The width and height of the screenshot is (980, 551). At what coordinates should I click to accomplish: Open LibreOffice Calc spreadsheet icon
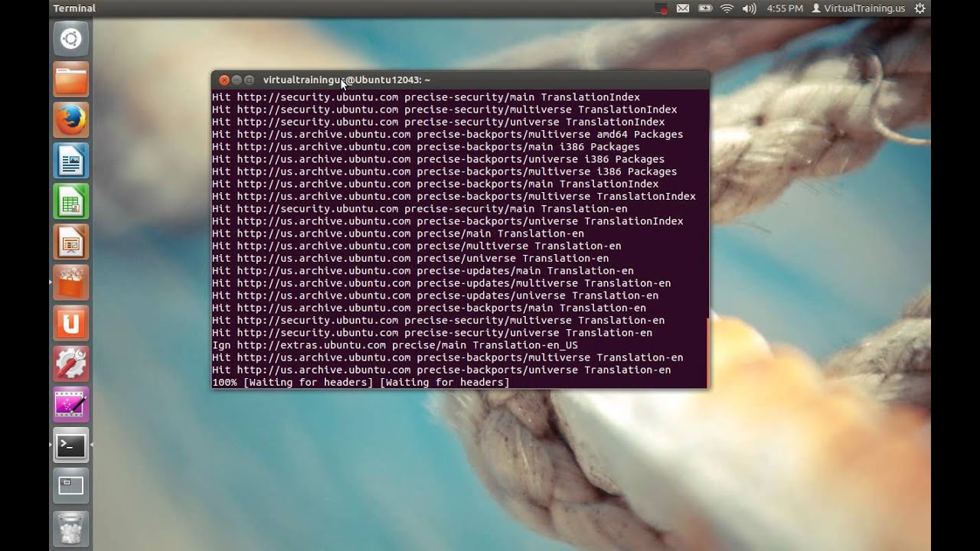coord(71,201)
